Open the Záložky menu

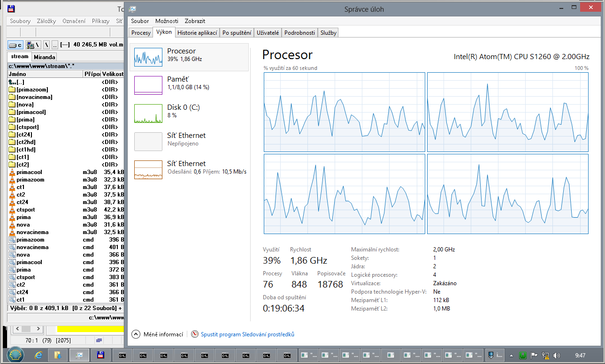[46, 21]
